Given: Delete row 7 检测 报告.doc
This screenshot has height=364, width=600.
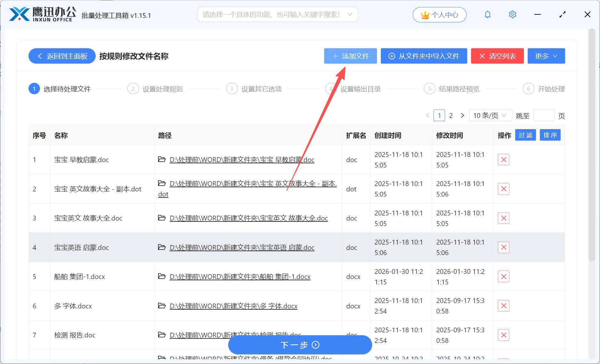Looking at the screenshot, I should 503,335.
